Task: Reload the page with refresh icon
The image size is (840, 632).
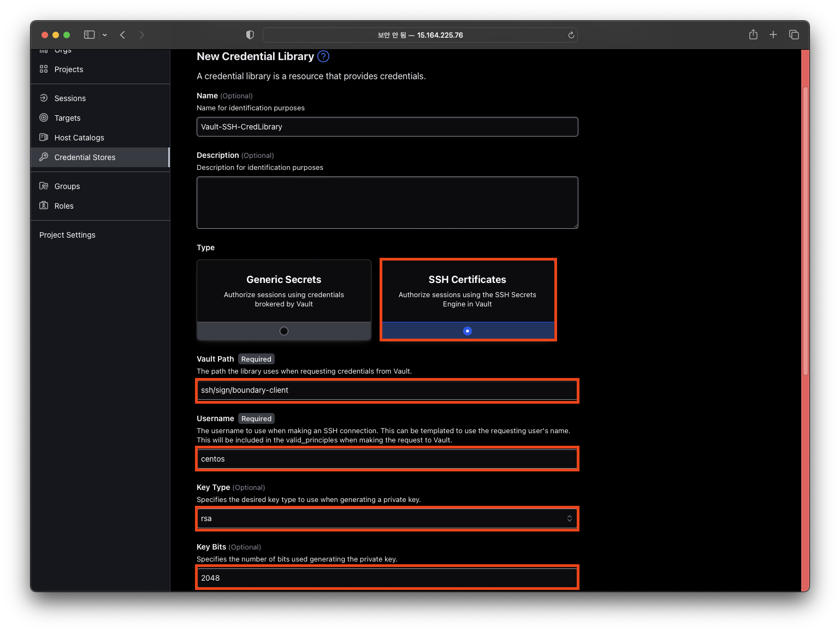Action: click(571, 35)
